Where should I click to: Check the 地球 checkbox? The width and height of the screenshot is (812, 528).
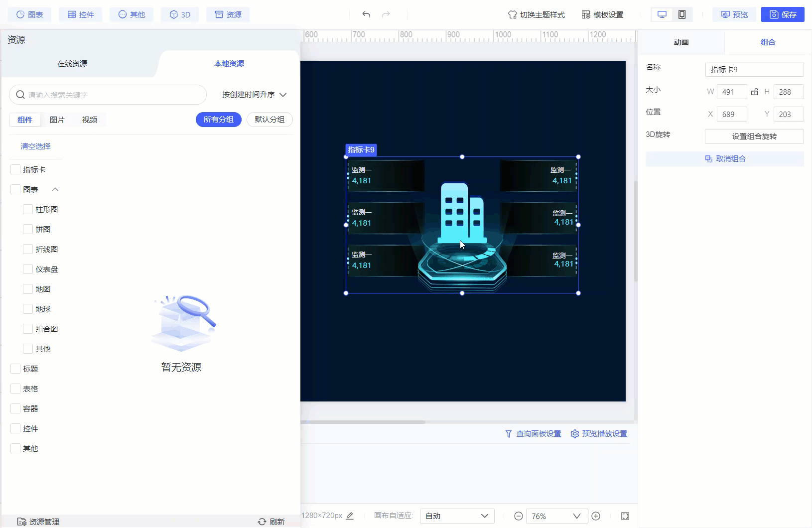tap(28, 309)
